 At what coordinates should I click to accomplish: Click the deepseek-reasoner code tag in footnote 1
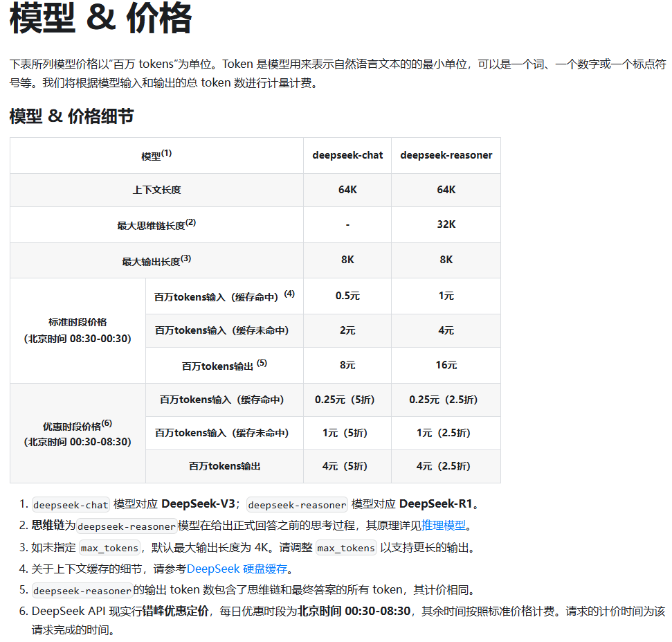[297, 505]
